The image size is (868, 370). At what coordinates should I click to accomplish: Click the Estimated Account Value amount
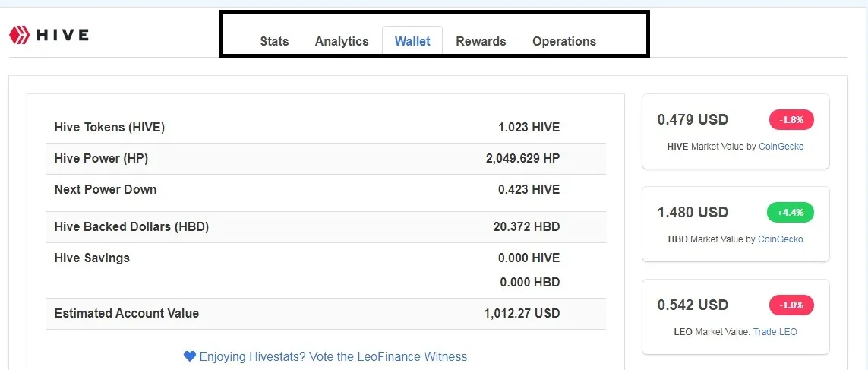click(x=521, y=313)
